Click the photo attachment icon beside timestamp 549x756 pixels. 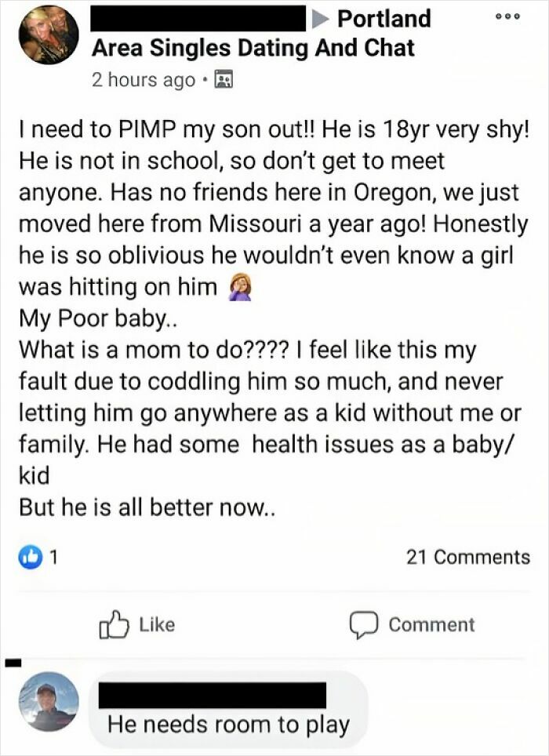(x=225, y=79)
